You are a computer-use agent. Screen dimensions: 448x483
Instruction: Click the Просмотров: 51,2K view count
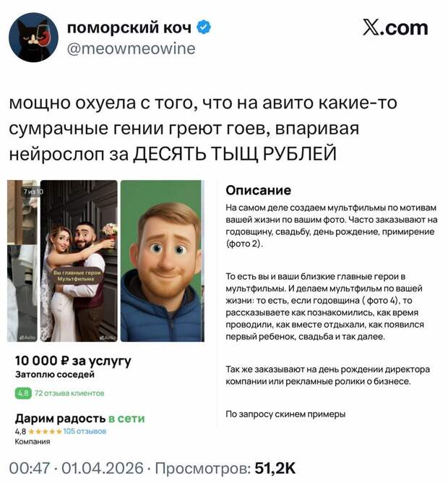pyautogui.click(x=225, y=469)
